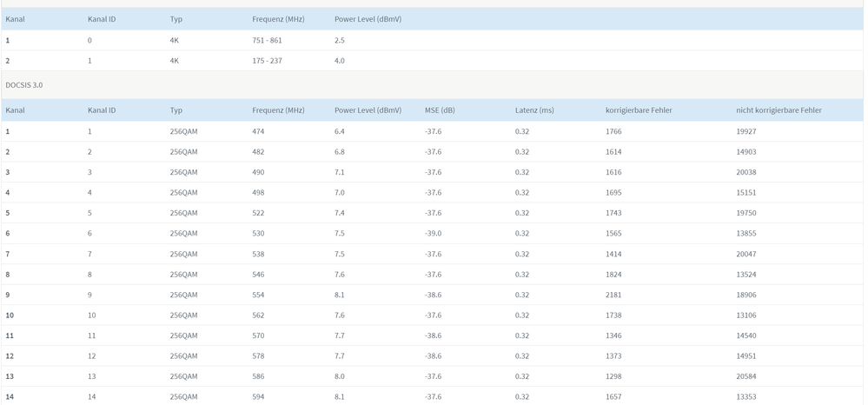The height and width of the screenshot is (405, 868).
Task: Click the MSE (dB) column header
Action: click(x=440, y=110)
